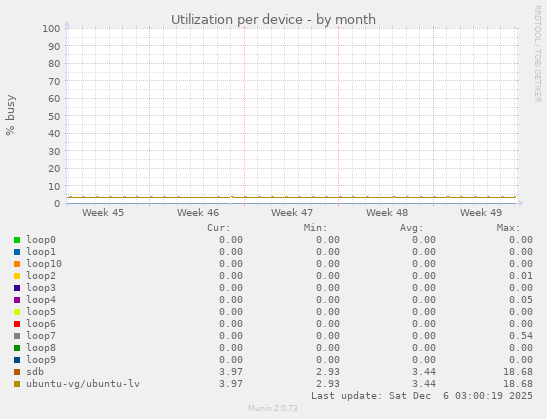This screenshot has height=419, width=547.
Task: Click the Week 47 axis label
Action: (292, 212)
